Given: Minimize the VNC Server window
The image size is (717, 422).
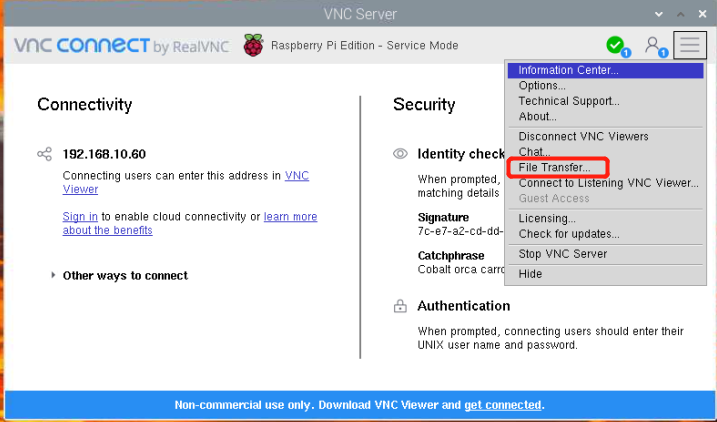Looking at the screenshot, I should pyautogui.click(x=659, y=14).
